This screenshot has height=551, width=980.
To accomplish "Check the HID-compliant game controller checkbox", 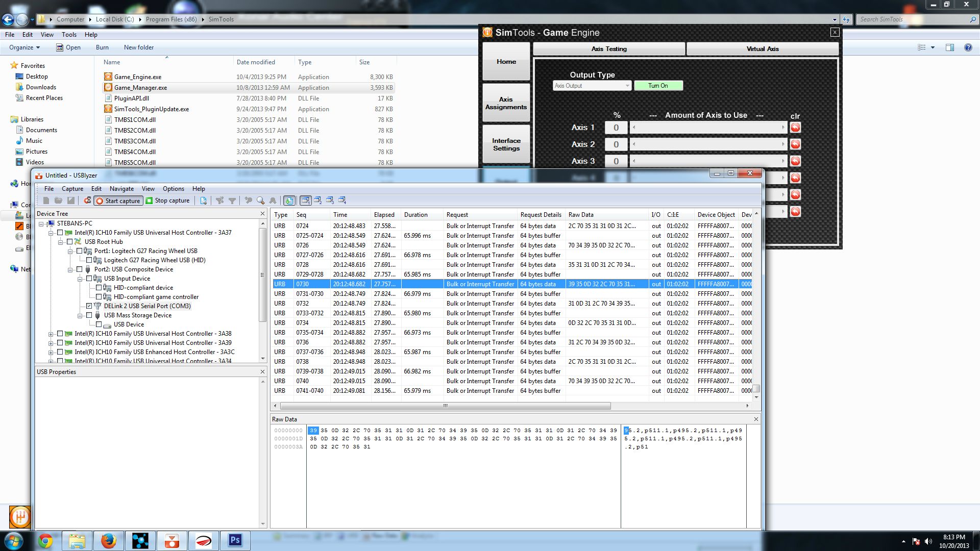I will coord(99,297).
